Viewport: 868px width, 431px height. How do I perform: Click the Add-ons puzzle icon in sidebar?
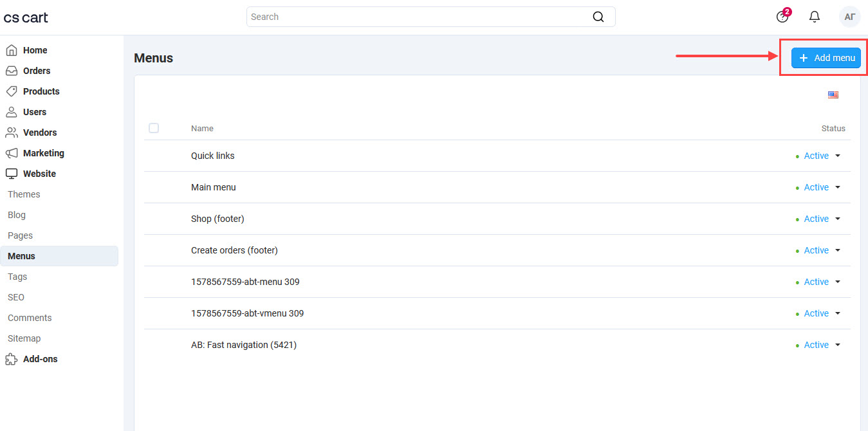(x=12, y=359)
